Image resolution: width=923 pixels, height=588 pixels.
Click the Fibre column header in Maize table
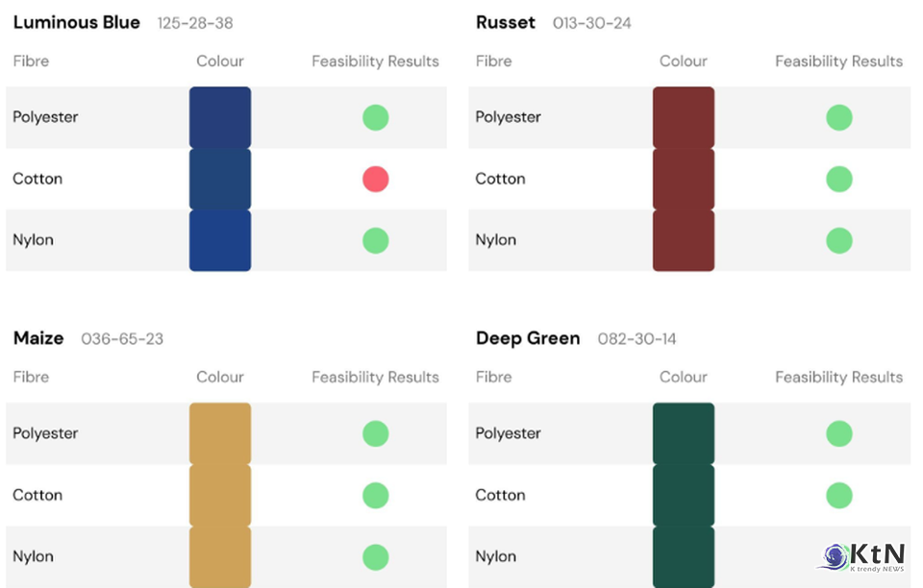[x=31, y=378]
